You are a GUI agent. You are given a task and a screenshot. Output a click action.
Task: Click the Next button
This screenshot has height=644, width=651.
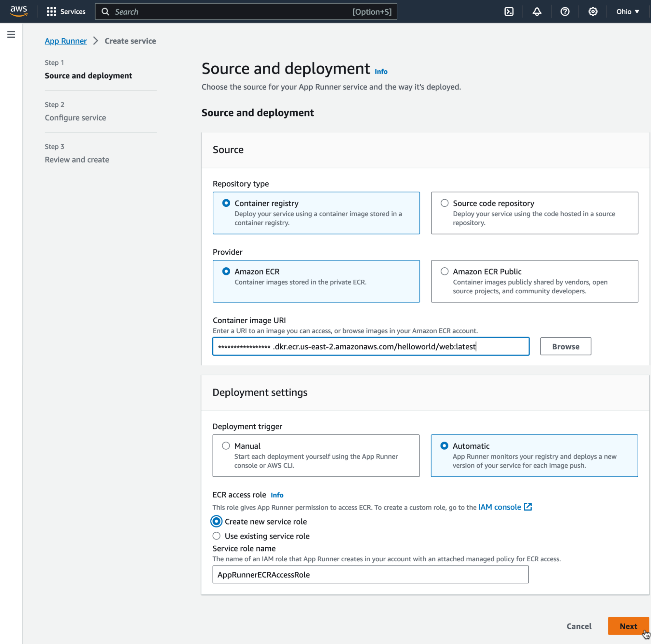pyautogui.click(x=628, y=626)
